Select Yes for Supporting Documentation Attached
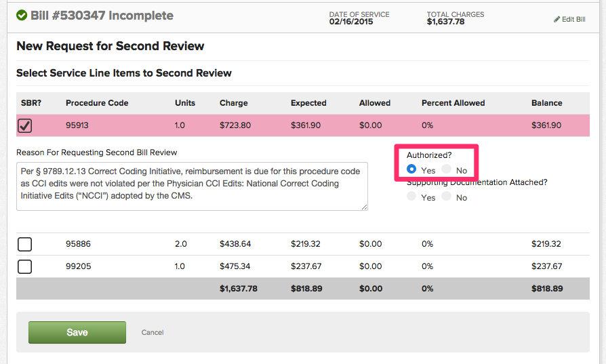The height and width of the screenshot is (364, 606). [411, 197]
